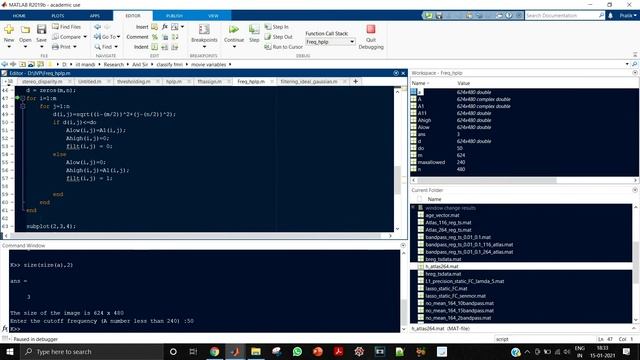
Task: Collapse window change results folder
Action: click(x=413, y=208)
